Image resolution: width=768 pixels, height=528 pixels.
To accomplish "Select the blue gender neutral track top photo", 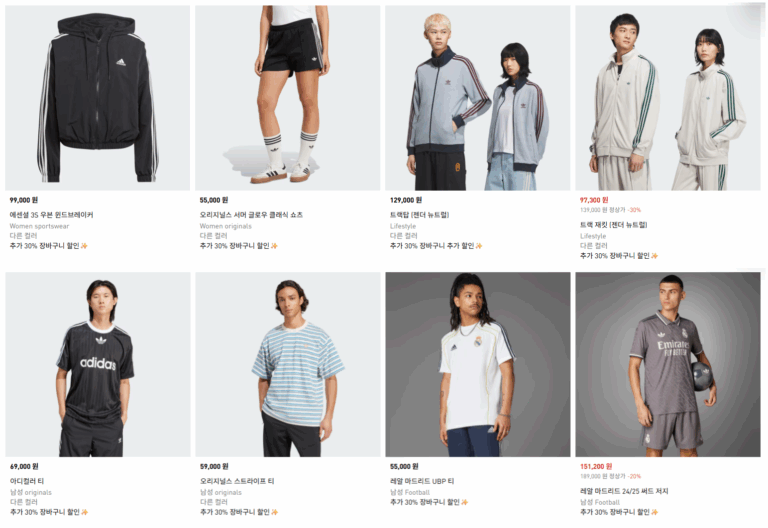I will (x=478, y=98).
